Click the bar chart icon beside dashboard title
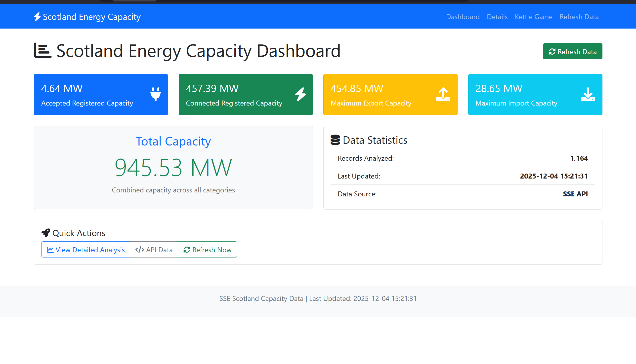 (x=42, y=50)
